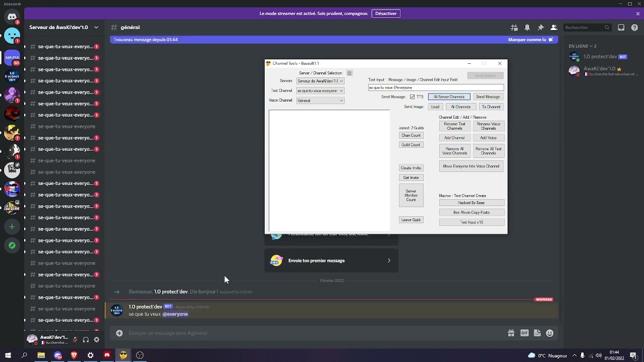
Task: Run the Bee Movie Copy-Pasta macro
Action: [x=471, y=212]
